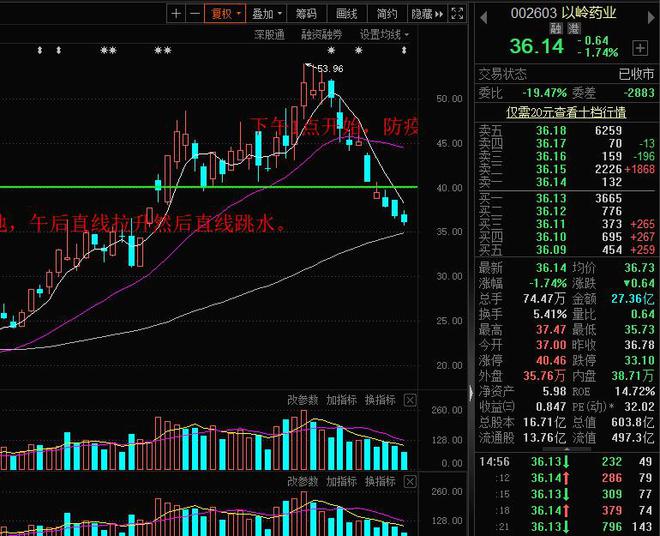Close the upper volume indicator panel

410,400
